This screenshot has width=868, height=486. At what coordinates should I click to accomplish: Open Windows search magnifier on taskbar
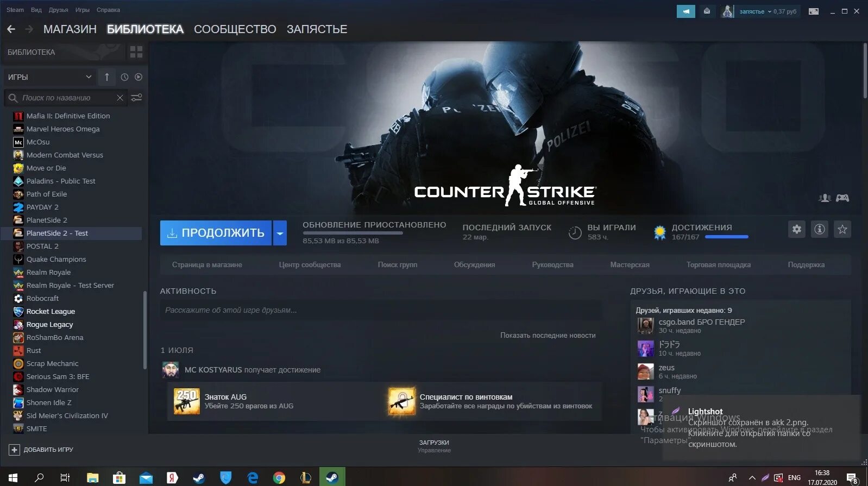coord(39,477)
